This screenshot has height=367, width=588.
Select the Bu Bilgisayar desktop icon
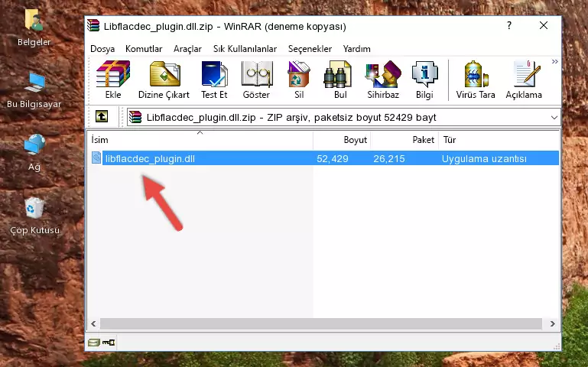click(34, 90)
